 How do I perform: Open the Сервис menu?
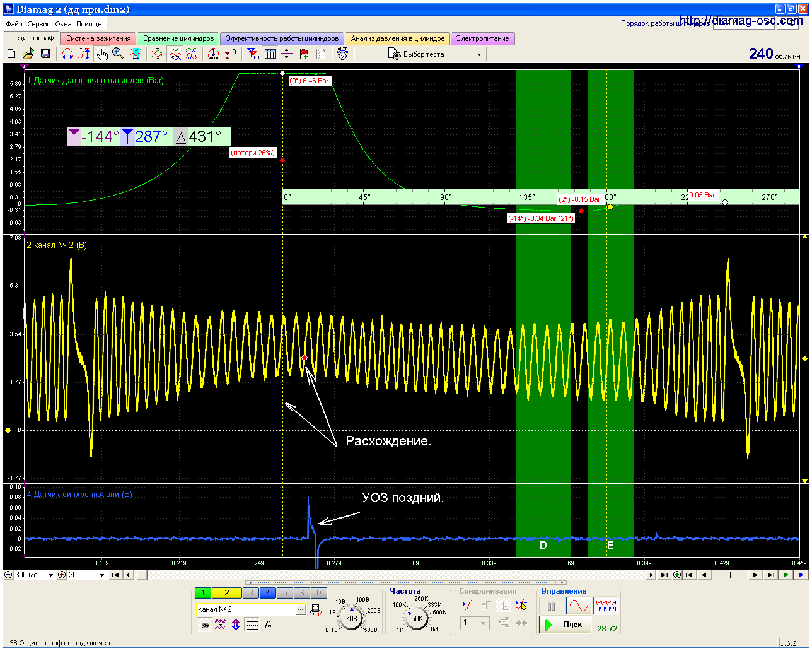coord(39,24)
